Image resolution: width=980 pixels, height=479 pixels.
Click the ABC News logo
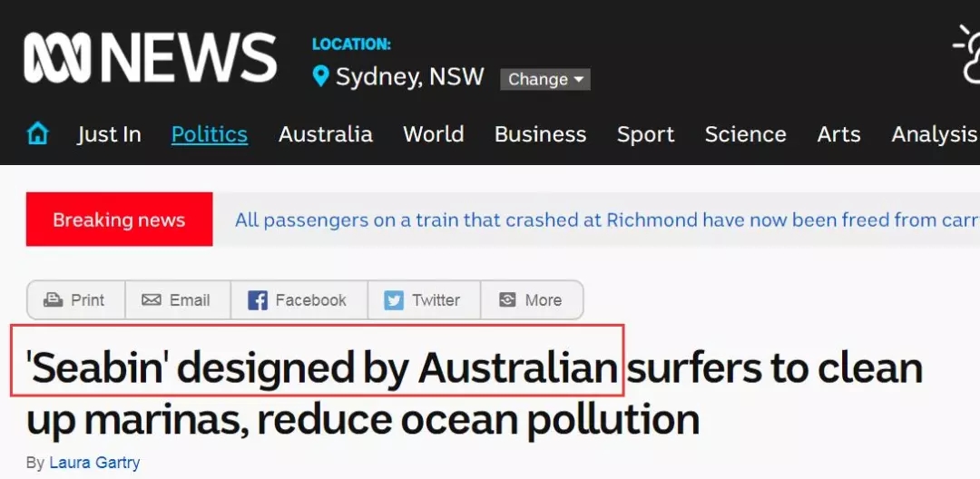(150, 59)
